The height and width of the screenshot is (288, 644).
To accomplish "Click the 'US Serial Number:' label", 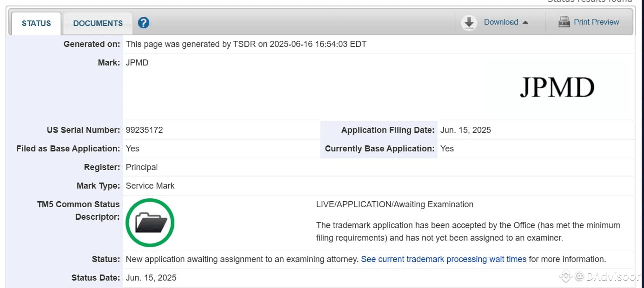I will [83, 130].
